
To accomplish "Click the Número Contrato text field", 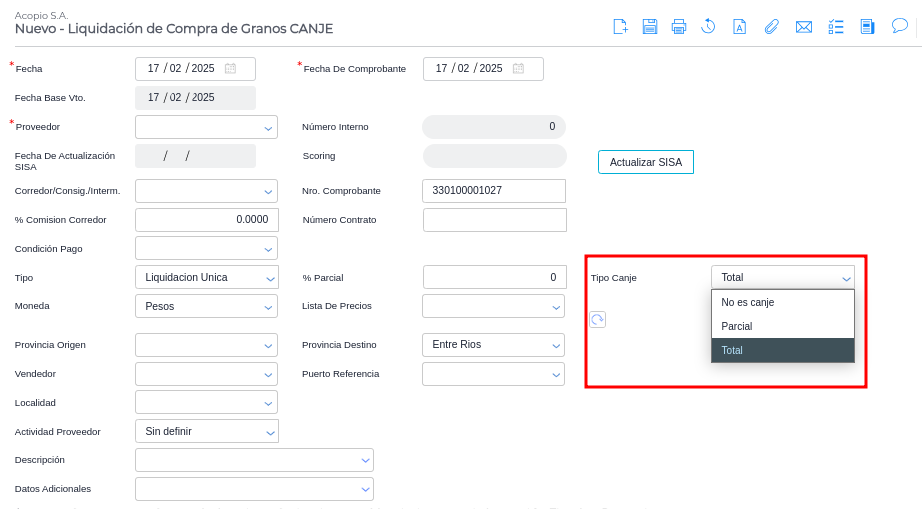I will (x=494, y=220).
